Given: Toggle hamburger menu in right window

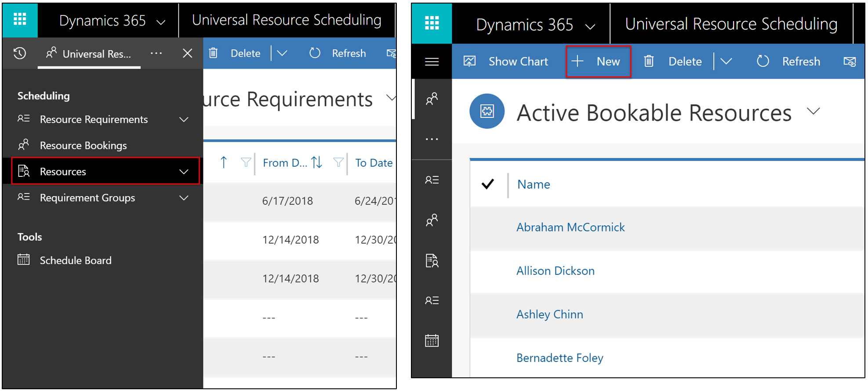Looking at the screenshot, I should tap(432, 62).
